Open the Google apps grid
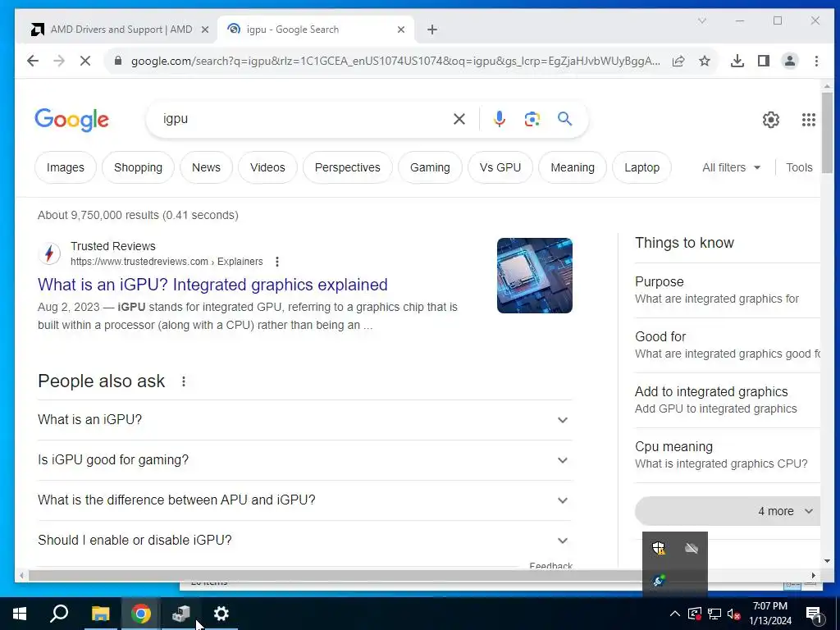Image resolution: width=840 pixels, height=630 pixels. 808,120
